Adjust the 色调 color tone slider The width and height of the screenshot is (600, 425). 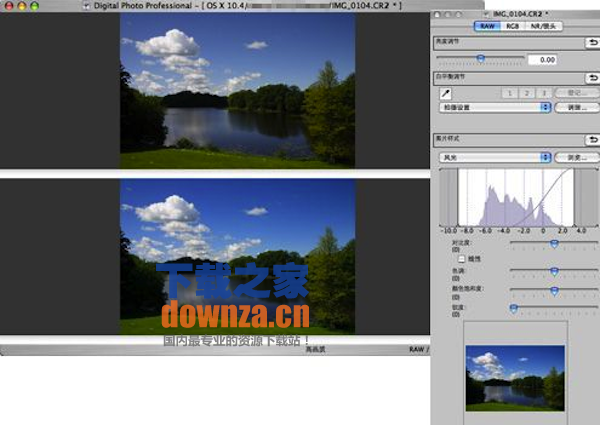click(x=554, y=272)
